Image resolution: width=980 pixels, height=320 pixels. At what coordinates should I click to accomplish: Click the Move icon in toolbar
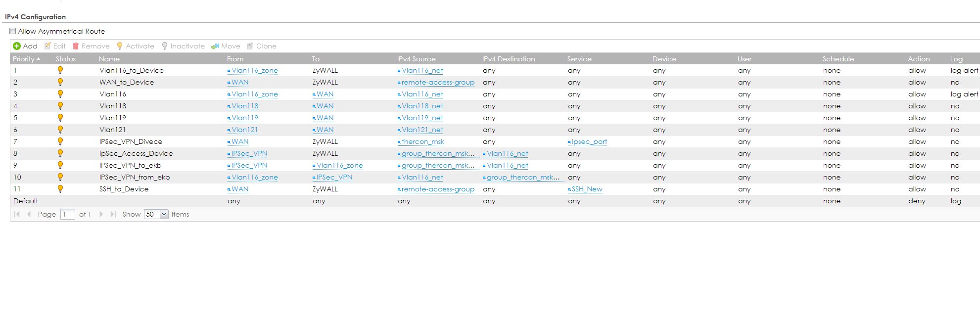click(x=215, y=46)
